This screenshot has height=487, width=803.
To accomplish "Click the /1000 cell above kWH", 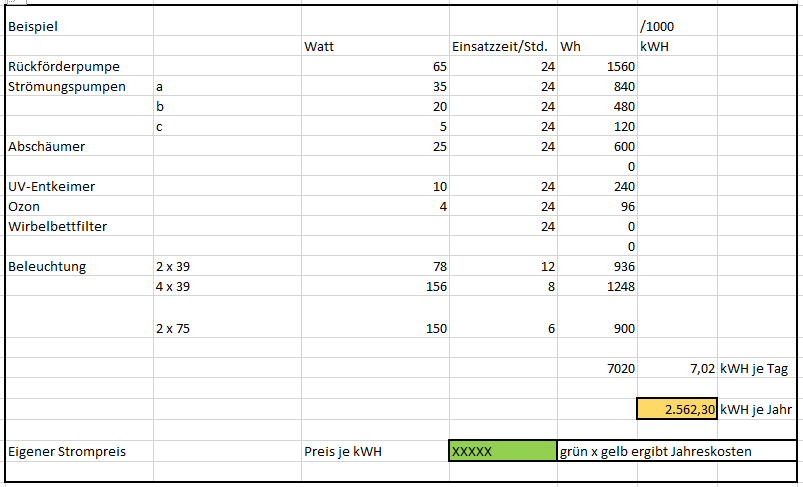I will 677,26.
